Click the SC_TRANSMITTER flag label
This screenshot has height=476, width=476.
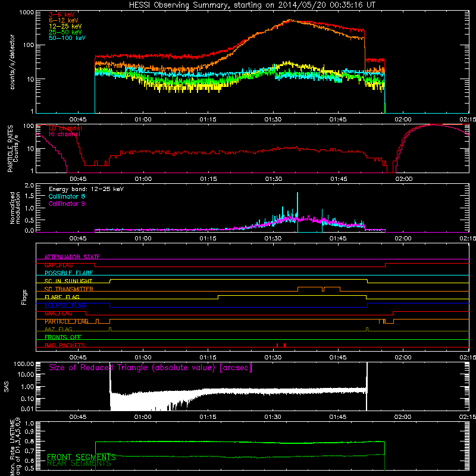pyautogui.click(x=68, y=289)
